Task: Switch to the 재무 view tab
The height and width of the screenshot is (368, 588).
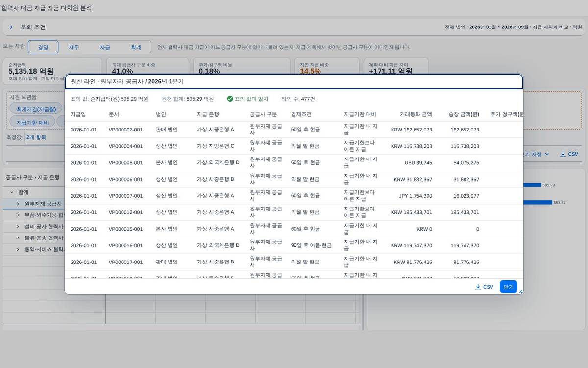Action: [x=74, y=47]
